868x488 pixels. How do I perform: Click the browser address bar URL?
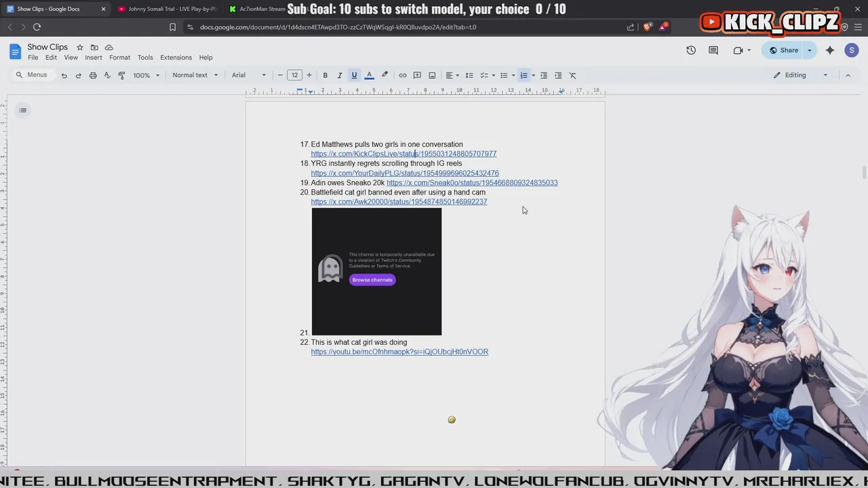[x=338, y=27]
